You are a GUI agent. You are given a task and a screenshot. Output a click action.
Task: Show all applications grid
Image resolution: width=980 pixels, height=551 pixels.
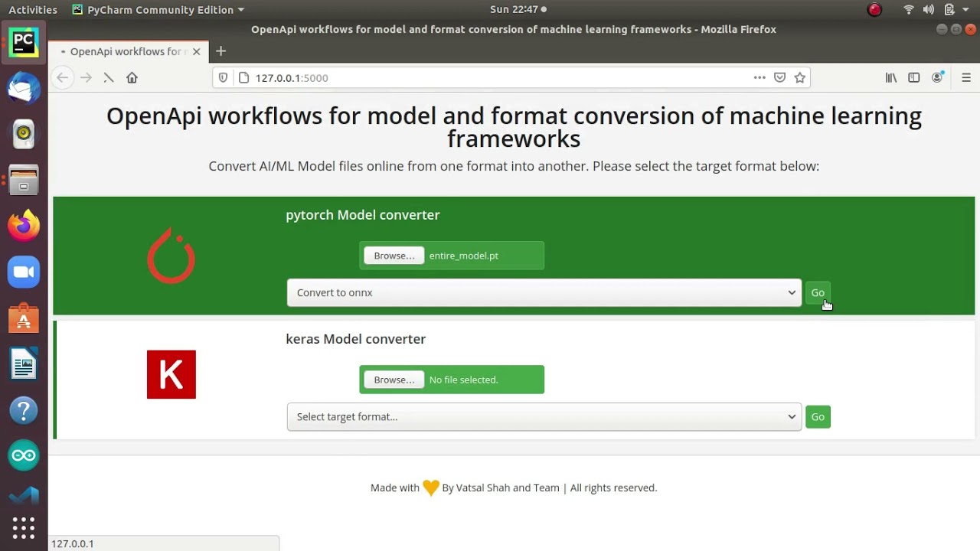tap(24, 528)
